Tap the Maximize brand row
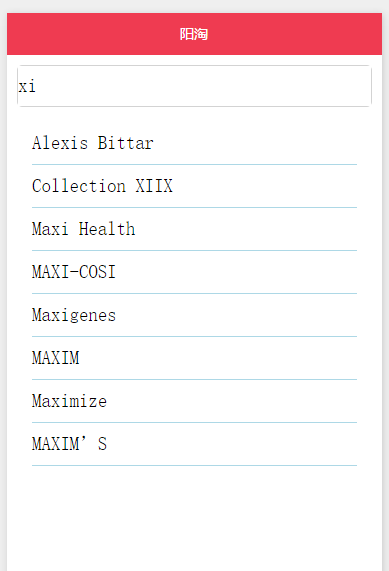 tap(194, 401)
